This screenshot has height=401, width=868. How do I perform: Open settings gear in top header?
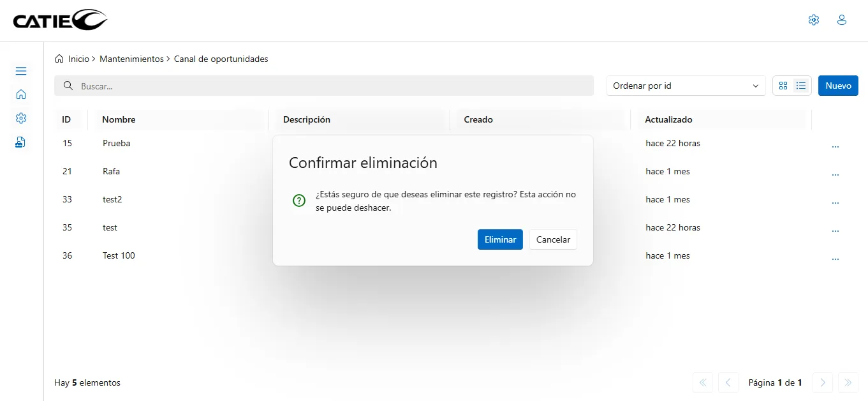pyautogui.click(x=813, y=20)
